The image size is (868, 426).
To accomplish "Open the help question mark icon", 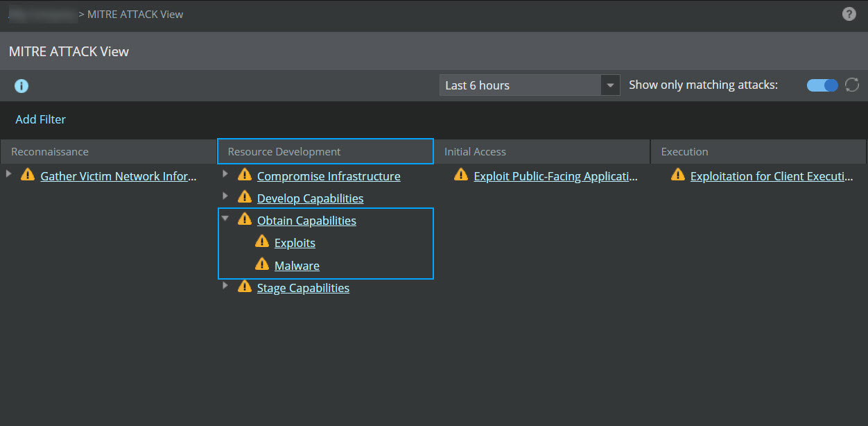I will 849,14.
